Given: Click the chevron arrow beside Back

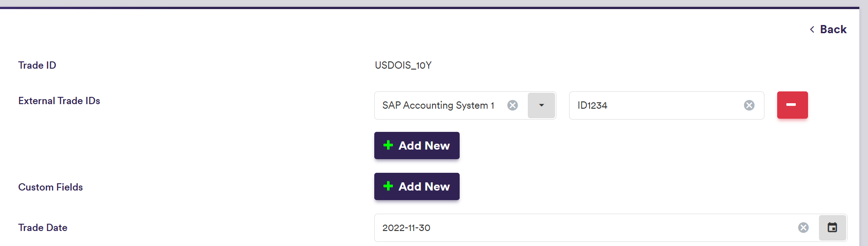Looking at the screenshot, I should pyautogui.click(x=812, y=30).
